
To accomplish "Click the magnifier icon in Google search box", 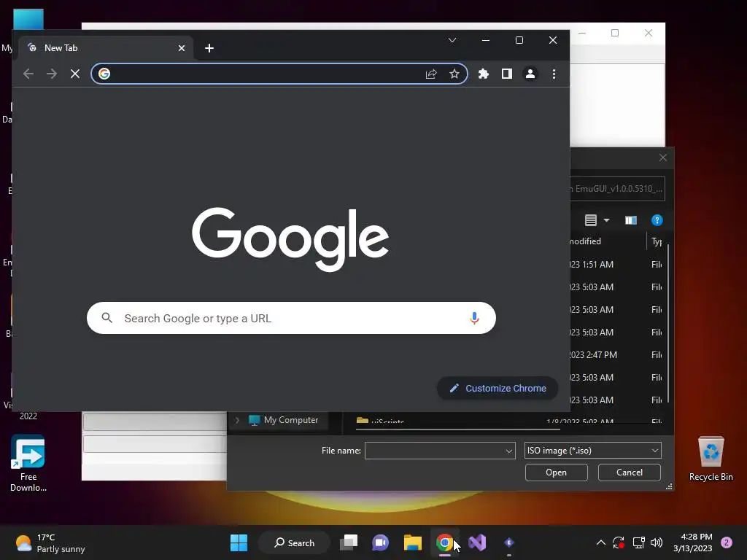I will 107,318.
